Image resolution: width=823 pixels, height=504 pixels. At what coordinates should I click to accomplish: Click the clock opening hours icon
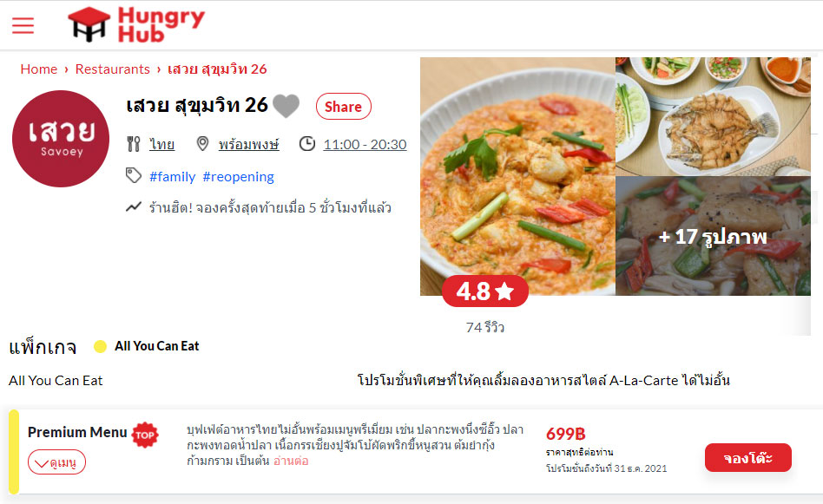[x=307, y=144]
